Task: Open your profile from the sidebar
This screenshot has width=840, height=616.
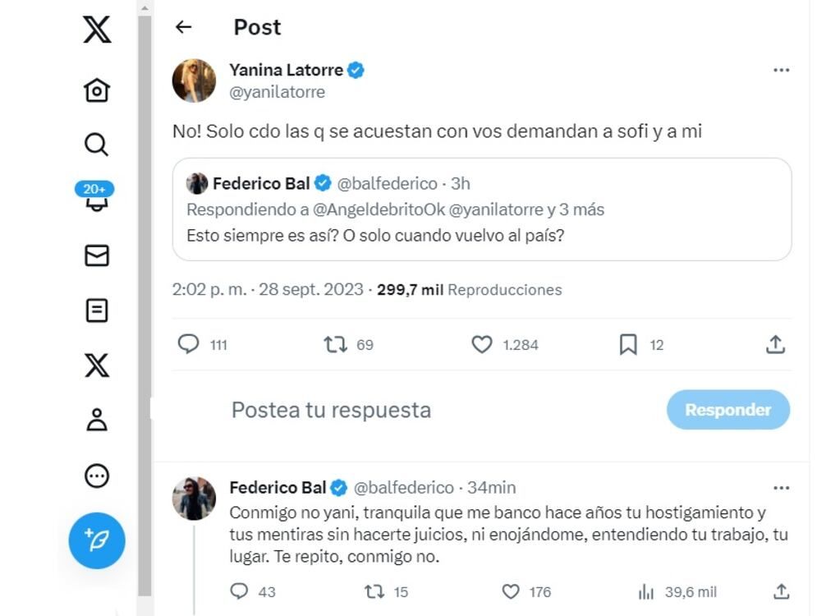Action: (97, 421)
